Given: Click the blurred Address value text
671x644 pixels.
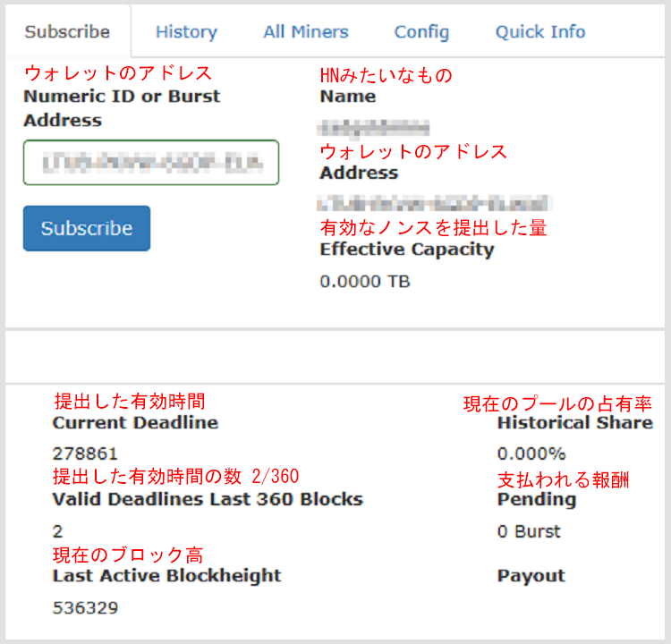Looking at the screenshot, I should [435, 204].
